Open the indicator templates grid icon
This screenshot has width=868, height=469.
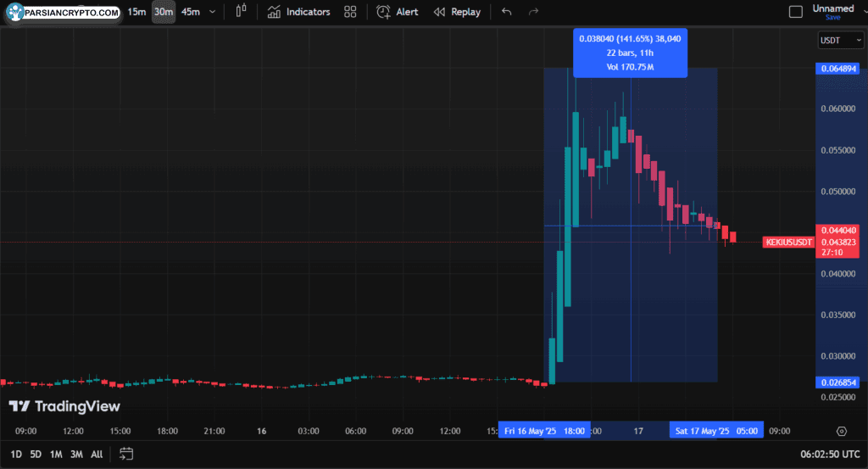pos(350,12)
